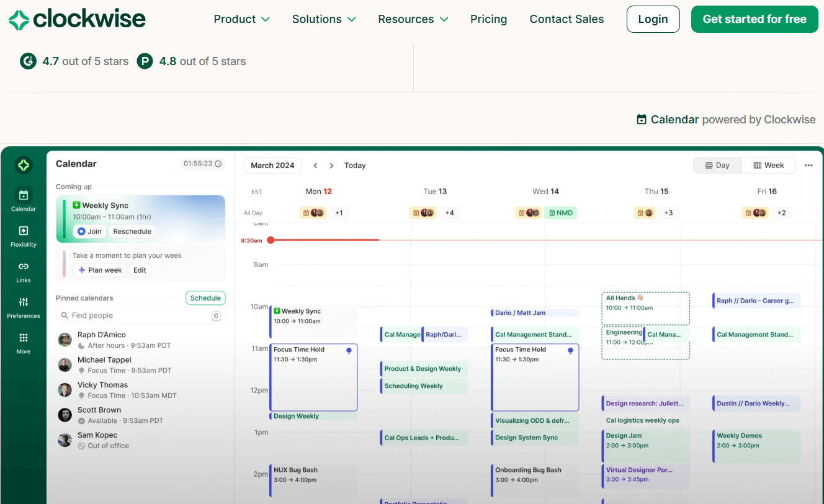Open the Pricing page
The height and width of the screenshot is (504, 824).
tap(488, 19)
